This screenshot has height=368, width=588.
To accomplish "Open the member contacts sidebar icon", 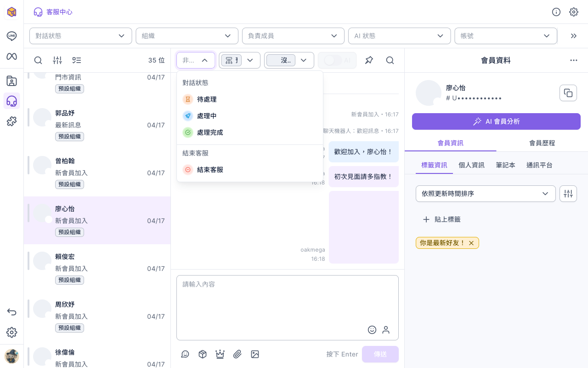I will point(11,81).
